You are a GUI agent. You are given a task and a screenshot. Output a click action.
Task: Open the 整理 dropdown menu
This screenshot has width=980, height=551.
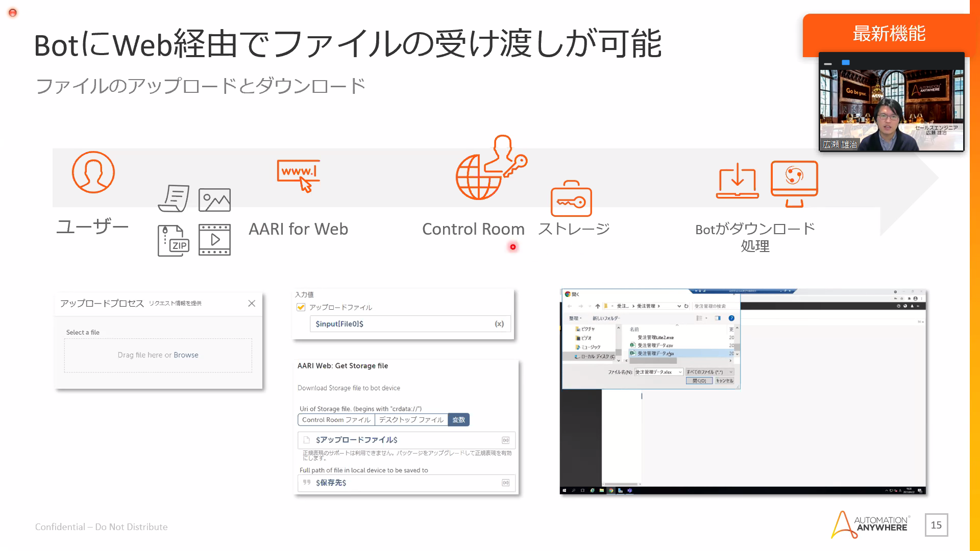click(575, 318)
